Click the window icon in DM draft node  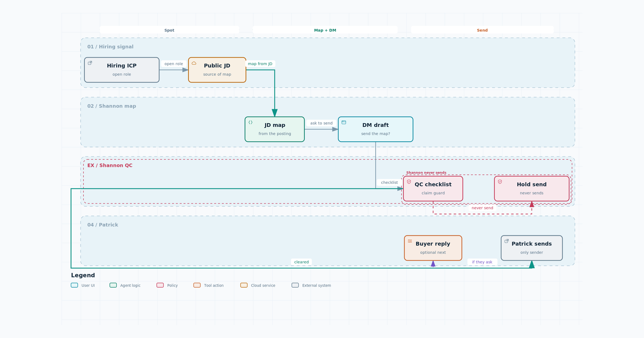click(344, 122)
